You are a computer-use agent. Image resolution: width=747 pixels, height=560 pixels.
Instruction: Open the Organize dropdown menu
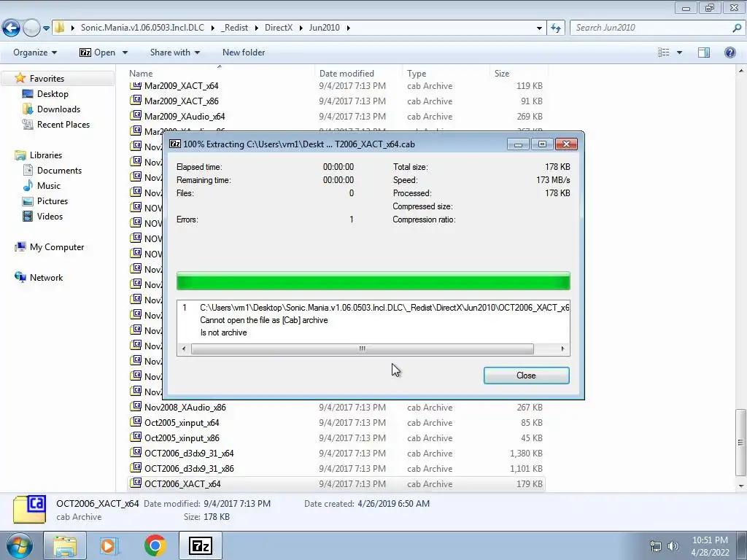click(x=35, y=52)
